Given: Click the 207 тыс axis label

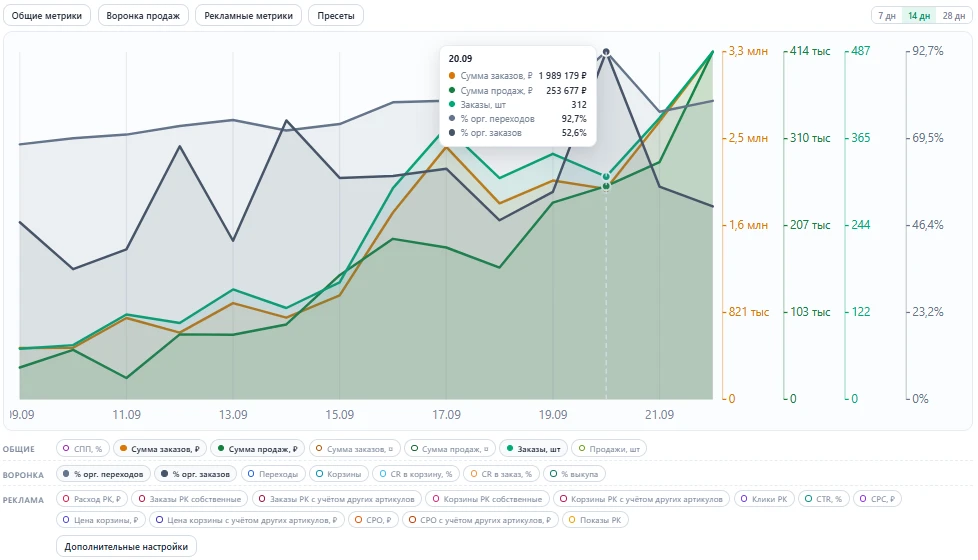Looking at the screenshot, I should coord(810,224).
